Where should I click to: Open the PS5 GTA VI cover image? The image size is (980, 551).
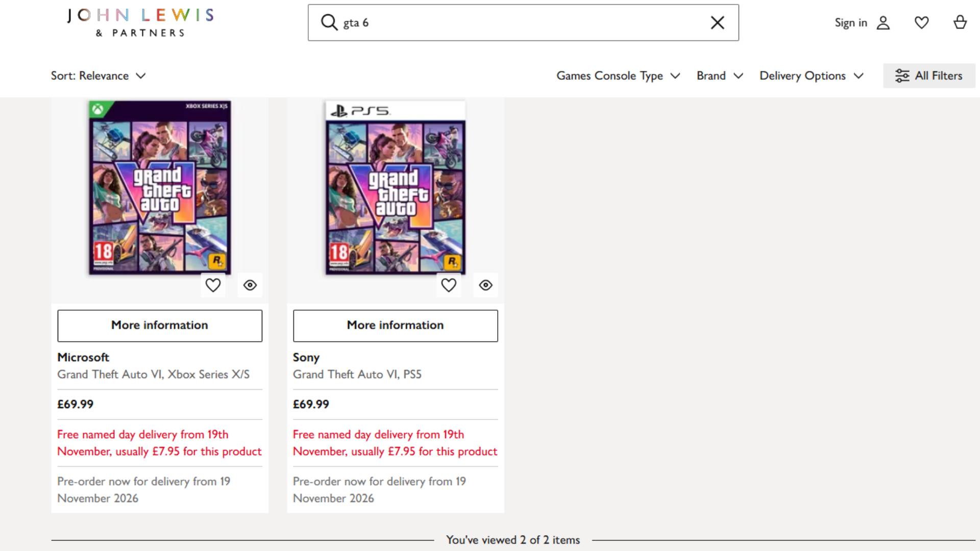click(x=396, y=188)
